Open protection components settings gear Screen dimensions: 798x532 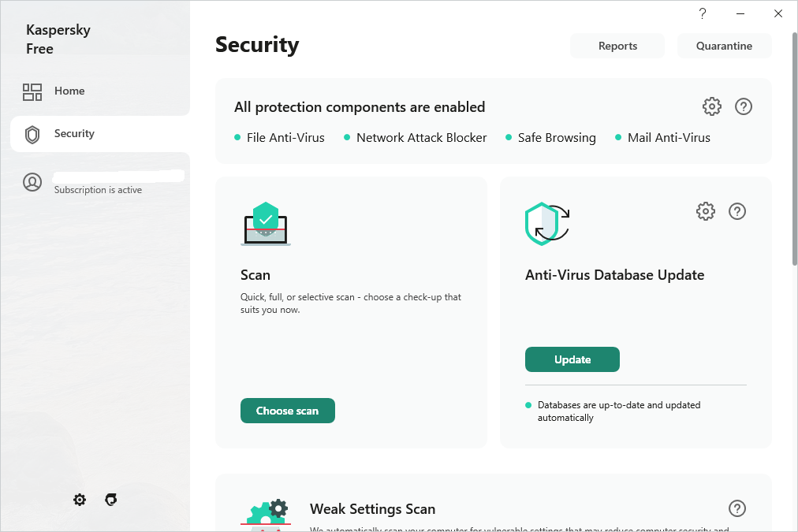tap(712, 106)
